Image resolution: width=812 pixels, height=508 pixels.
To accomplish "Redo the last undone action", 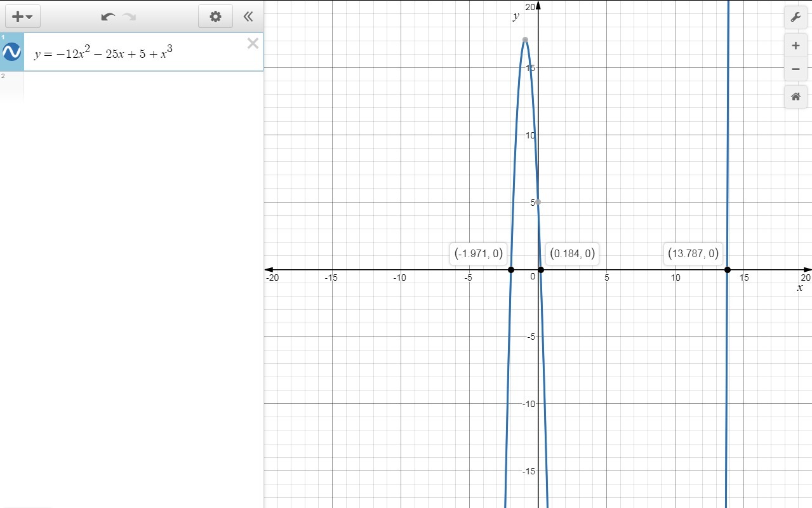I will click(130, 17).
